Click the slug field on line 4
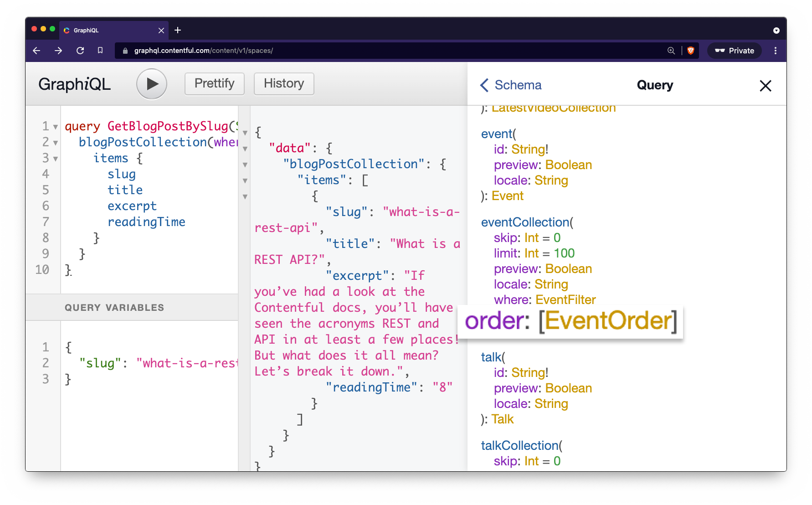 click(122, 174)
